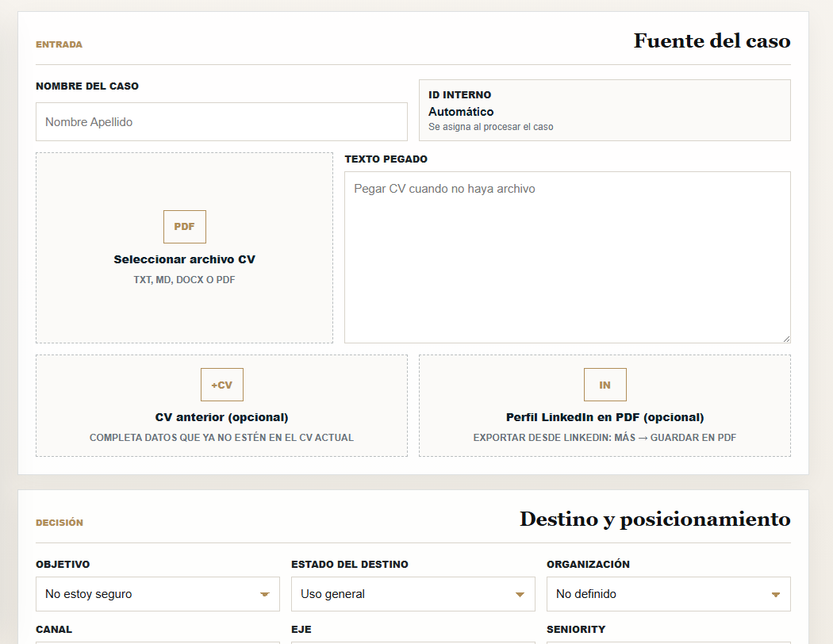Click Seleccionar archivo CV label

pos(184,259)
